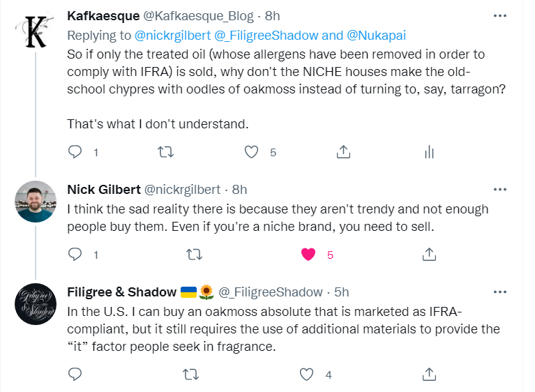Open Filigree & Shadow's tweet timestamp 5h
Viewport: 535px width, 392px height.
341,292
